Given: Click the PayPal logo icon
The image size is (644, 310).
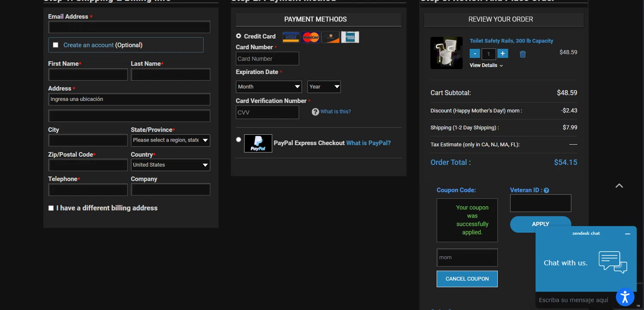Looking at the screenshot, I should click(258, 143).
